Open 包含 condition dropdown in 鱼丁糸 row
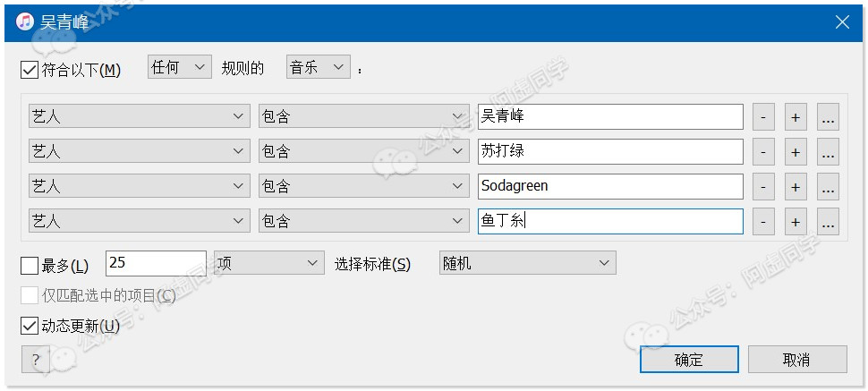Image resolution: width=868 pixels, height=391 pixels. point(363,221)
